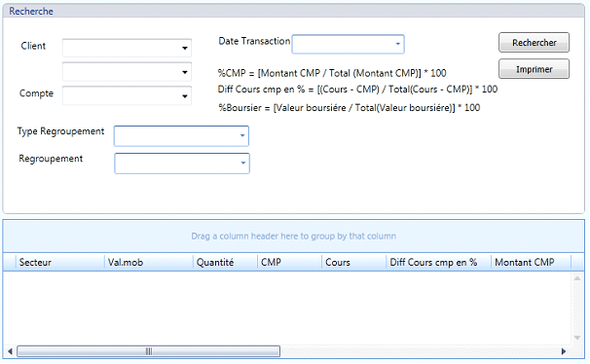The image size is (590, 364).
Task: Click the Recherche panel title
Action: [x=31, y=12]
